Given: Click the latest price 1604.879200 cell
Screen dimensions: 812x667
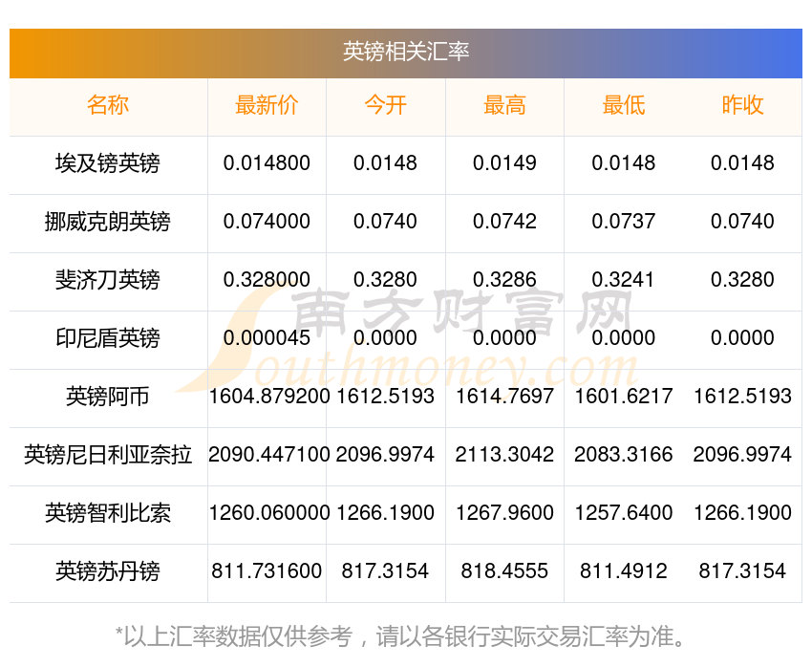Looking at the screenshot, I should point(269,397).
